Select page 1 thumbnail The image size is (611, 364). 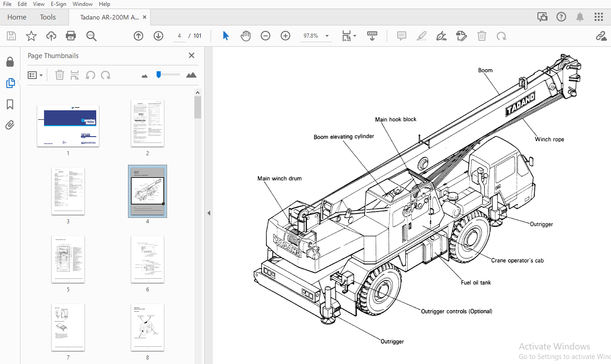pyautogui.click(x=68, y=126)
